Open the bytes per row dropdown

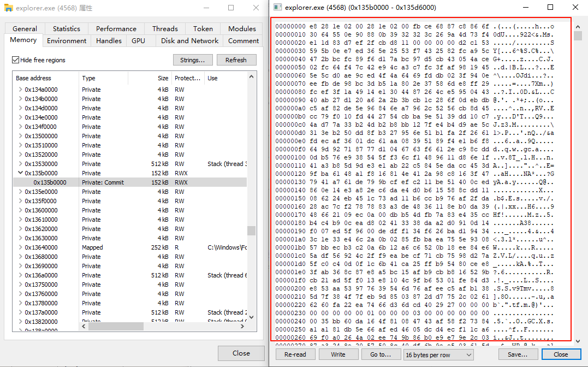point(438,354)
